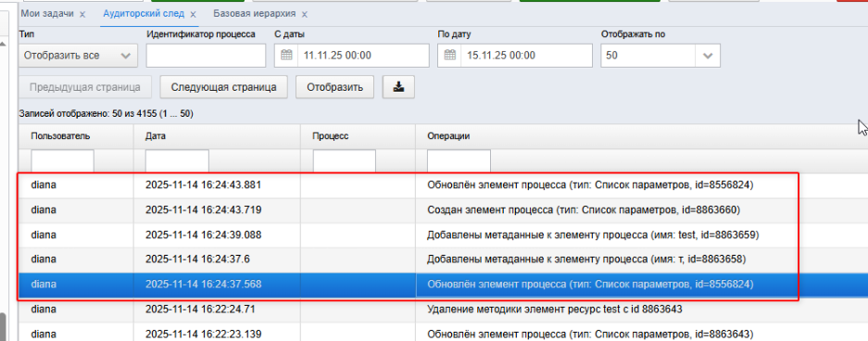The height and width of the screenshot is (341, 868).
Task: Click the Отображать по value field 50
Action: [648, 56]
